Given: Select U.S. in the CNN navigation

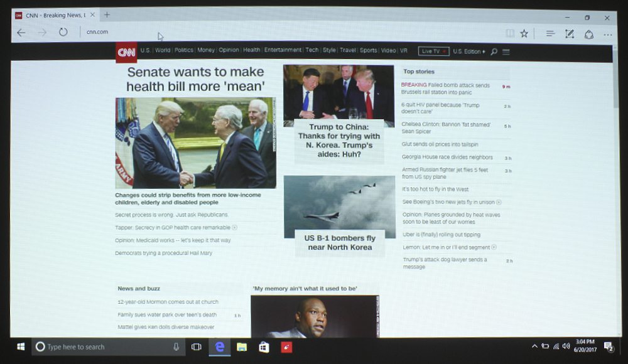Looking at the screenshot, I should point(146,50).
